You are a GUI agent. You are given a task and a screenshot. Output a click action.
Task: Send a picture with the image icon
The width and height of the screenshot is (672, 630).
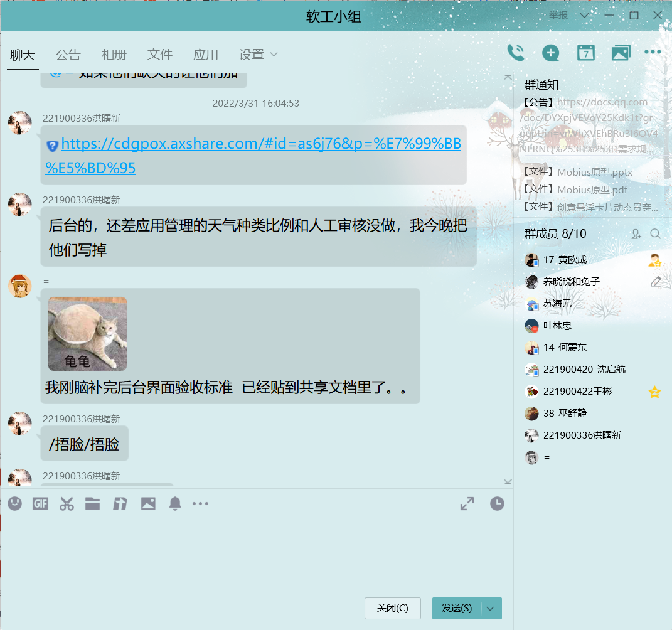coord(148,504)
